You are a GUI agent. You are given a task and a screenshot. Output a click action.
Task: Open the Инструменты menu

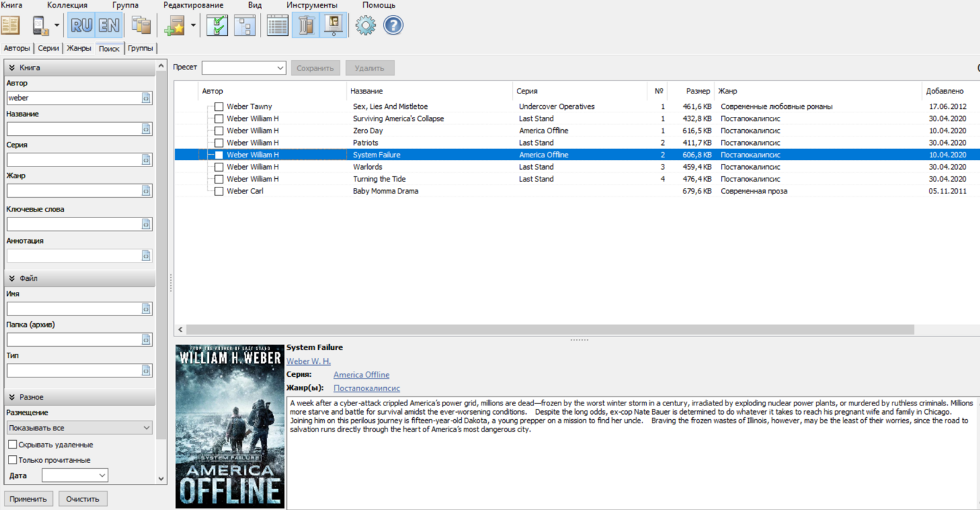click(x=312, y=5)
